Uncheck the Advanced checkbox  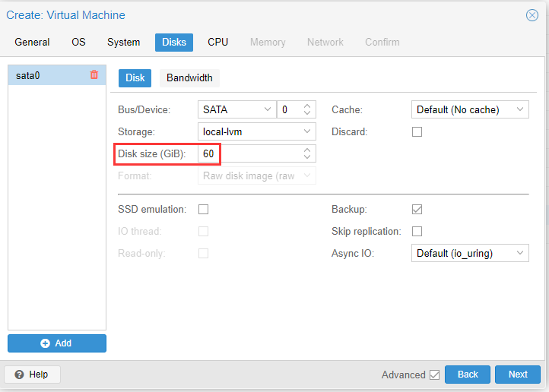[434, 375]
